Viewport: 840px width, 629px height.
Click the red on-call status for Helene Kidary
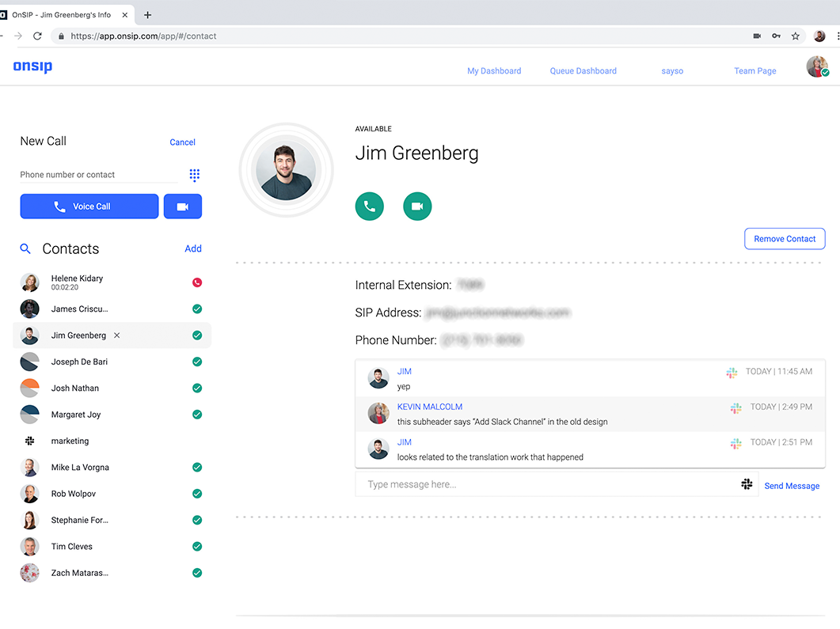pyautogui.click(x=197, y=282)
